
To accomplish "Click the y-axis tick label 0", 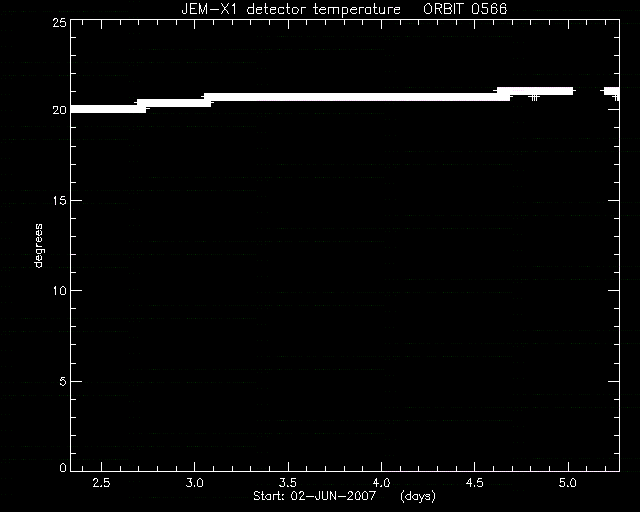I will 62,467.
